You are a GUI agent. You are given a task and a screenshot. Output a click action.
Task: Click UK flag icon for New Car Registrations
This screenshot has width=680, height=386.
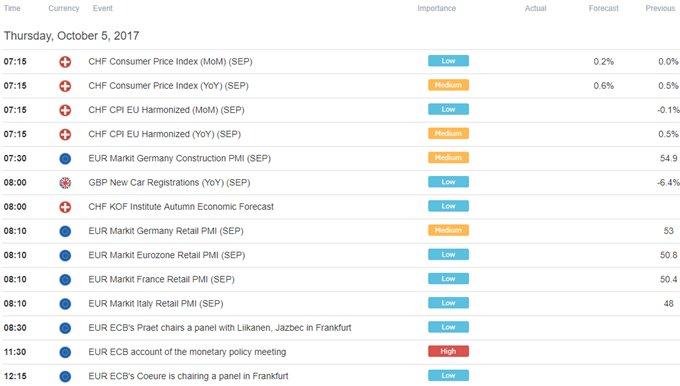[x=65, y=183]
